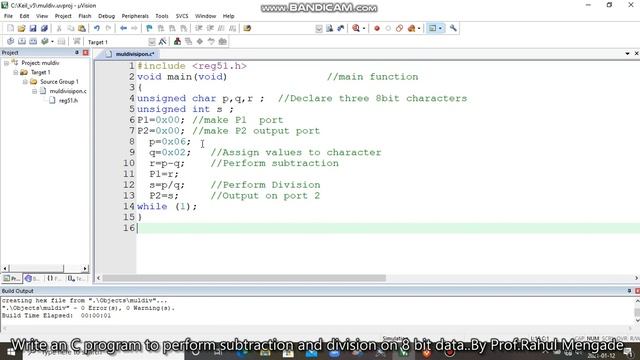
Task: Open the File menu
Action: pos(8,16)
